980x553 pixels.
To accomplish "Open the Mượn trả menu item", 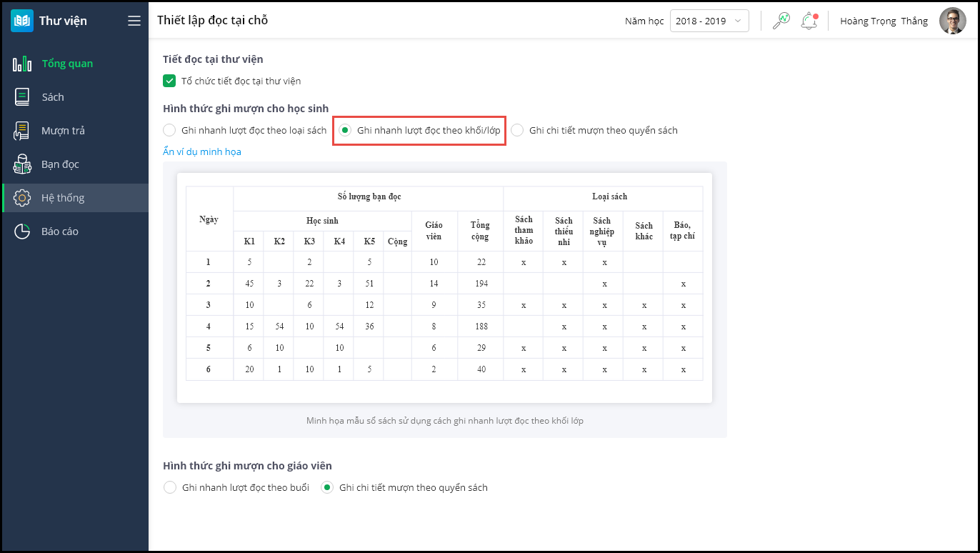I will [x=63, y=131].
